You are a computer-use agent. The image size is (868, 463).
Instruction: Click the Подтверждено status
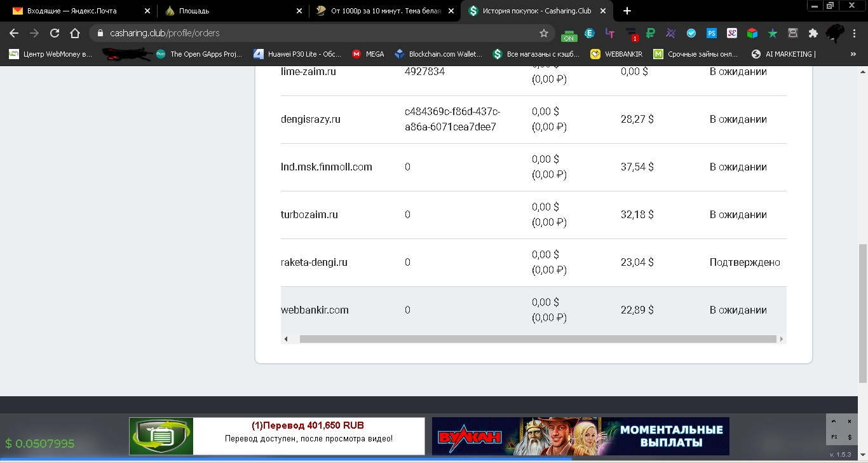click(x=745, y=263)
